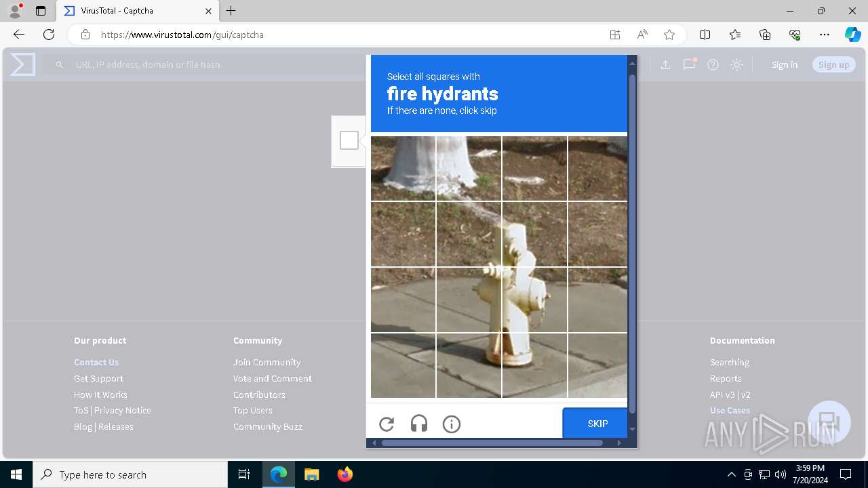Open the Get Support link

tap(98, 378)
